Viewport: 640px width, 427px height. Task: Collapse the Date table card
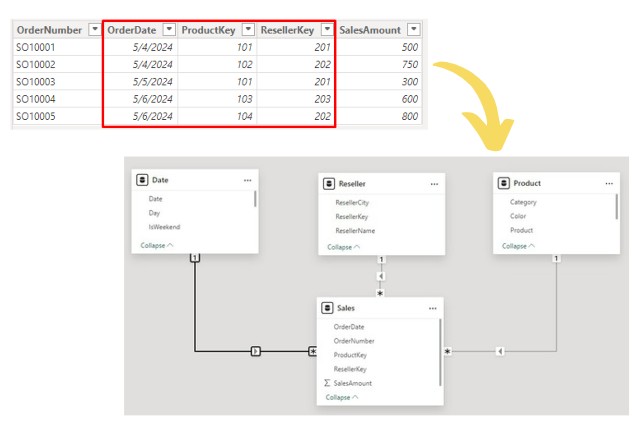[154, 244]
